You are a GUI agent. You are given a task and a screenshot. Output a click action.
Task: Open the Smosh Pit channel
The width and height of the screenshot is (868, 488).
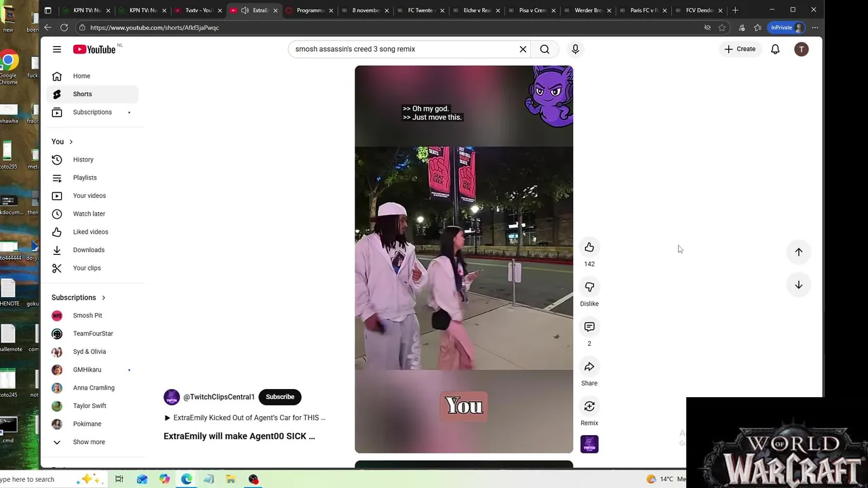(x=92, y=316)
